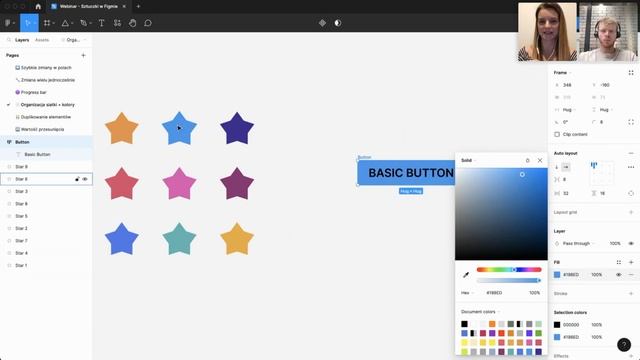Remove the fill with minus
This screenshot has width=640, height=360.
(x=631, y=275)
